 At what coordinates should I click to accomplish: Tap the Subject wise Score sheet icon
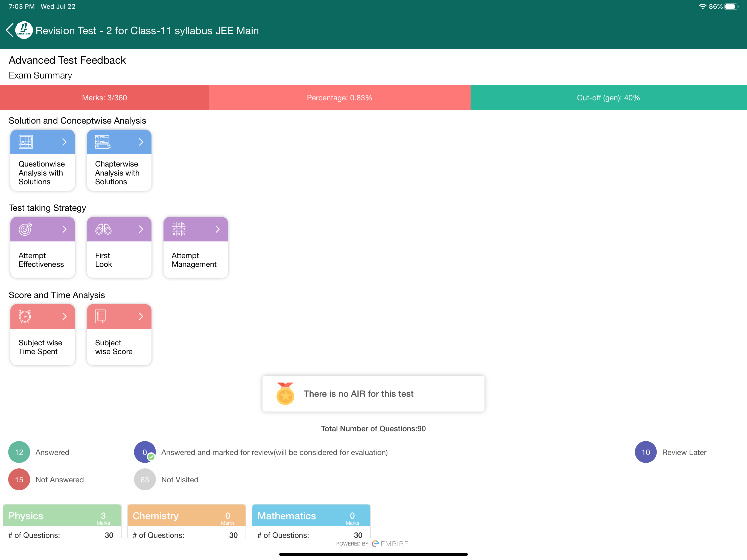point(100,316)
